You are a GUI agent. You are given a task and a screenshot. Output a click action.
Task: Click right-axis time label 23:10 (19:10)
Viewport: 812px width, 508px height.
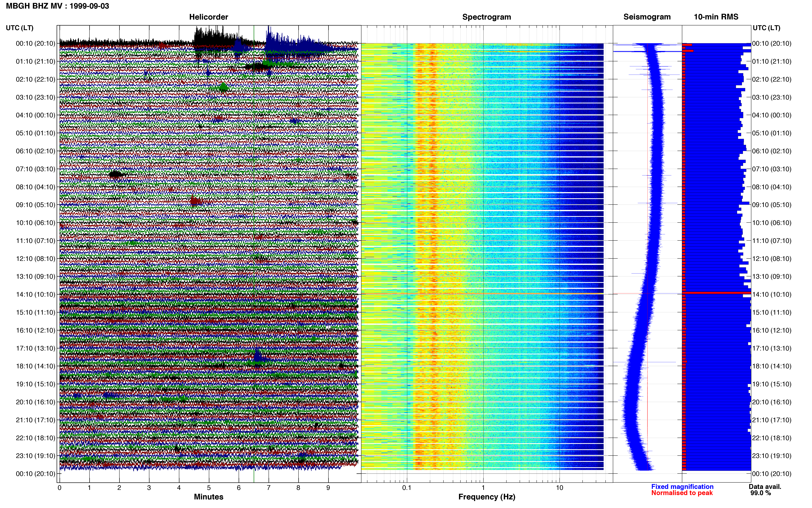coord(772,456)
